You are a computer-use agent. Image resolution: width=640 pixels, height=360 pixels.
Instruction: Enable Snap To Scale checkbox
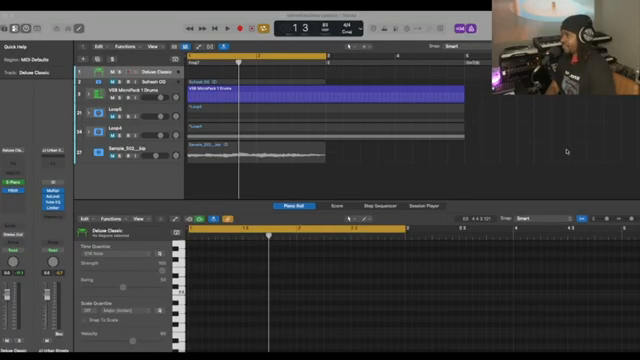tap(84, 320)
